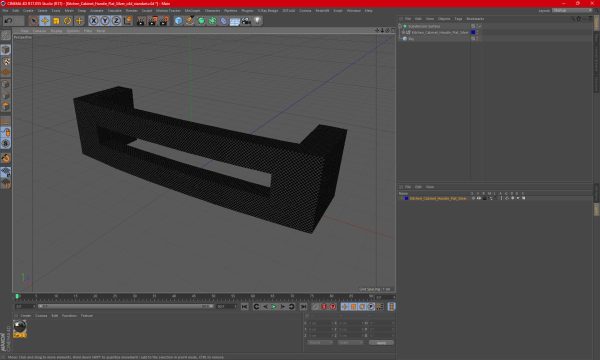Click the Record Active Objects key icon
This screenshot has height=360, width=600.
[315, 307]
